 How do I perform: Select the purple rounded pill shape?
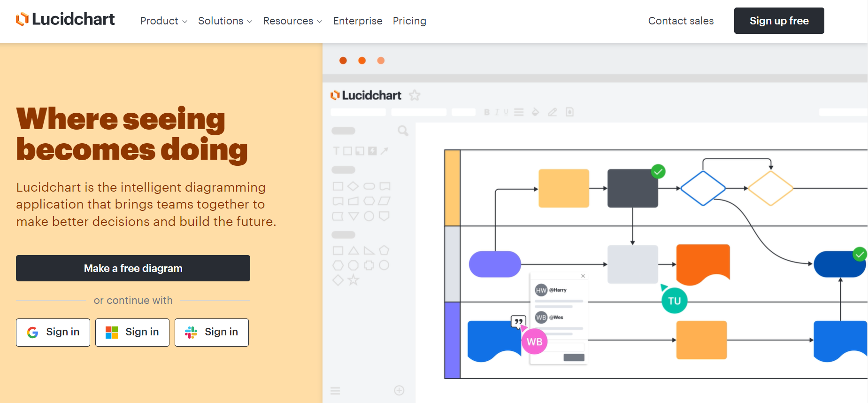click(495, 264)
